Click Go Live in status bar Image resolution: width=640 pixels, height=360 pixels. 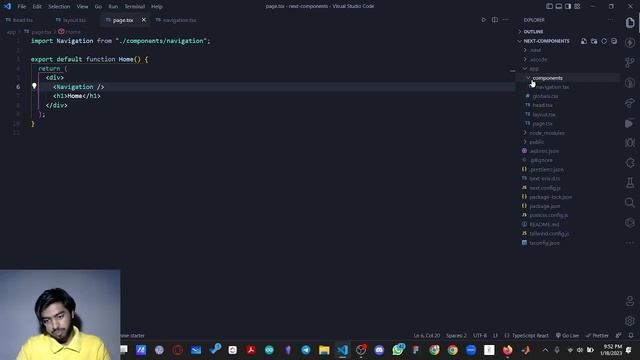pyautogui.click(x=567, y=335)
